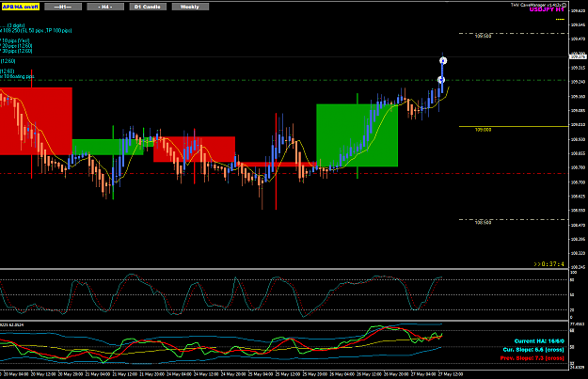Click the yellow 109.000 level label

pos(483,130)
